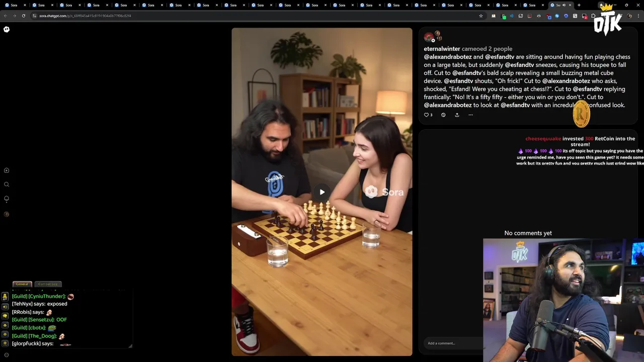Image resolution: width=644 pixels, height=362 pixels.
Task: Click chat down-arrow button beside cbotx line
Action: point(6,334)
